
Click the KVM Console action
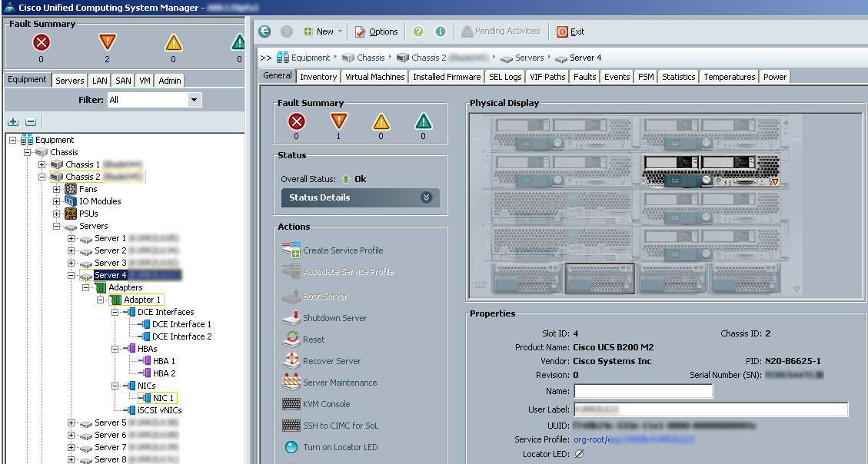[x=326, y=404]
